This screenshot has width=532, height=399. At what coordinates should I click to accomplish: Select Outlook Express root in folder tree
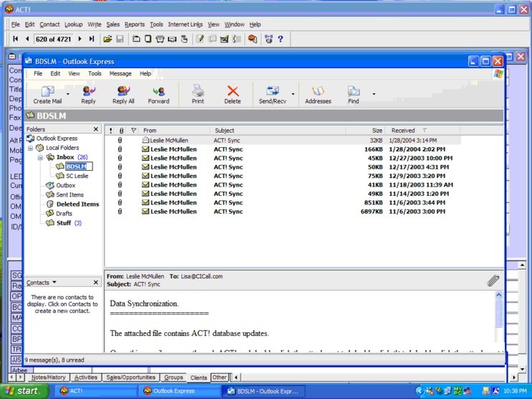pos(57,139)
